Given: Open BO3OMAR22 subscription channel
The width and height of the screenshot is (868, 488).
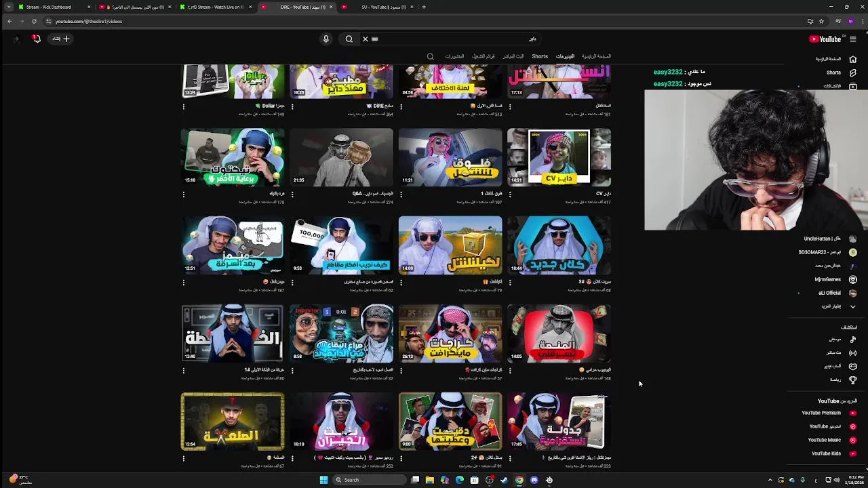Looking at the screenshot, I should [827, 252].
